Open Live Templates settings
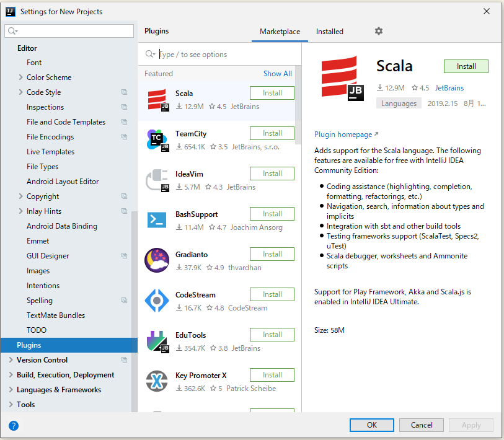Screen dimensions: 504x440 point(50,152)
